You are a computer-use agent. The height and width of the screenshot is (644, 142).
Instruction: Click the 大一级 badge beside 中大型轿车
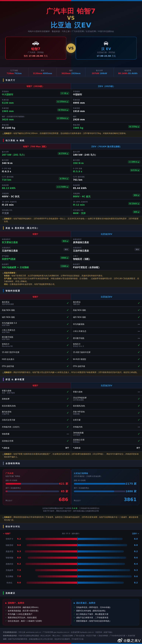pos(65,93)
